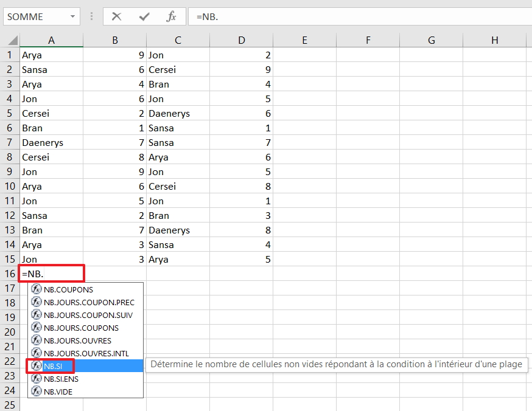Choose NB.JOURS.OUVRES from the suggestion list

(x=77, y=340)
